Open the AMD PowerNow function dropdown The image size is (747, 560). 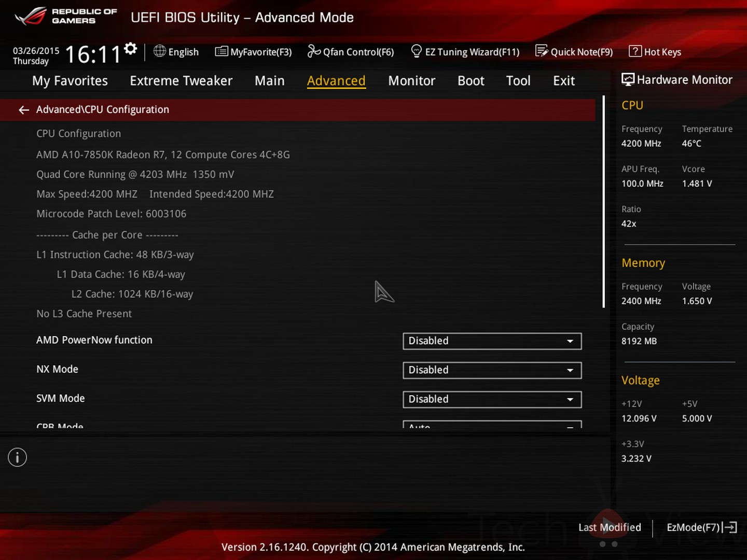click(x=492, y=341)
